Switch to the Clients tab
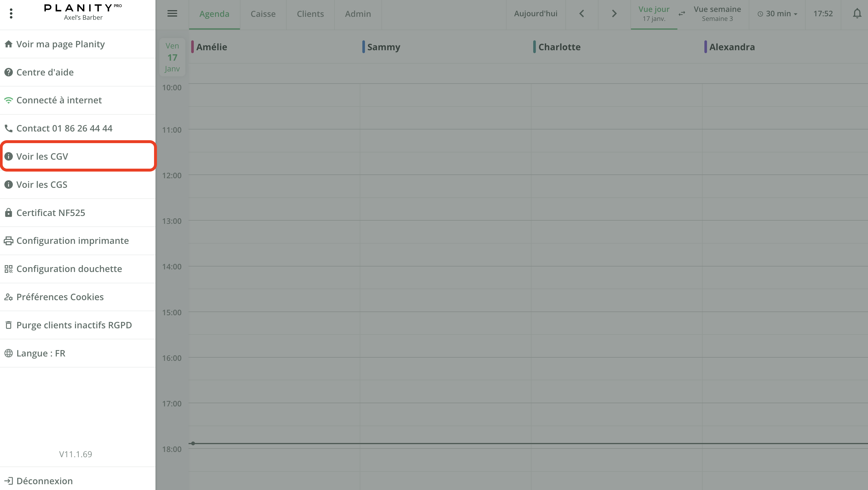868x490 pixels. [x=310, y=13]
